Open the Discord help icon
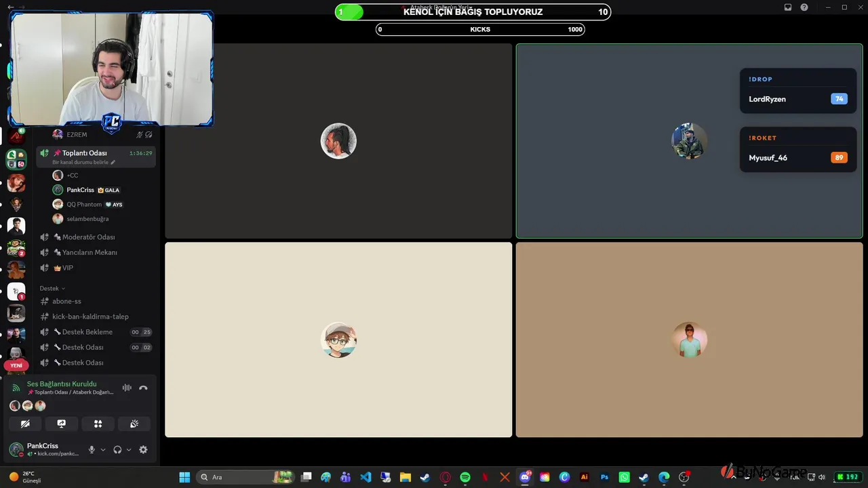 pos(804,7)
